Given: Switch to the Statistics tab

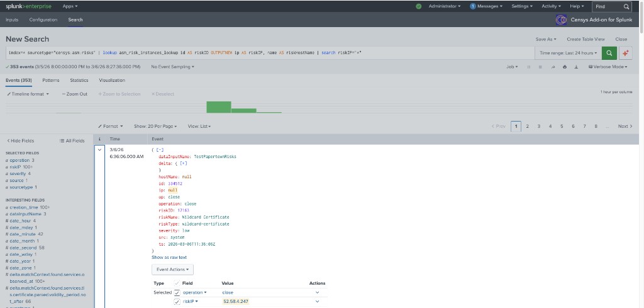Looking at the screenshot, I should pyautogui.click(x=79, y=80).
